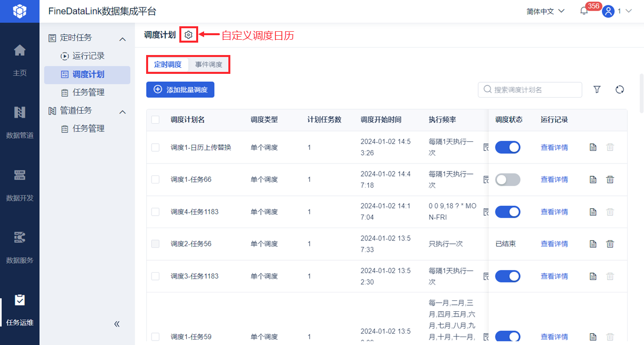This screenshot has width=644, height=345.
Task: Disable schedule switch for 调度4-任务1183
Action: coord(508,212)
